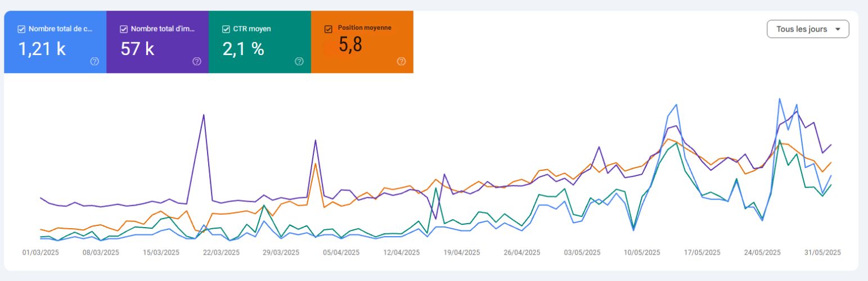Click the orange position peak before 05/04/2025
The height and width of the screenshot is (281, 868).
point(316,164)
